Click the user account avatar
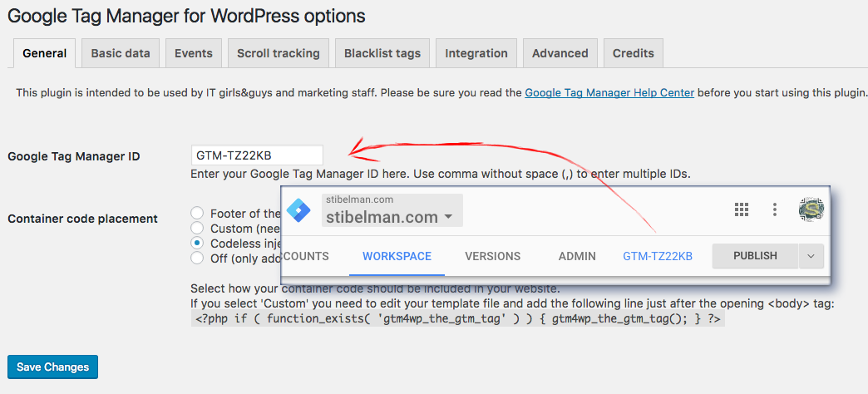This screenshot has height=394, width=868. (x=811, y=209)
